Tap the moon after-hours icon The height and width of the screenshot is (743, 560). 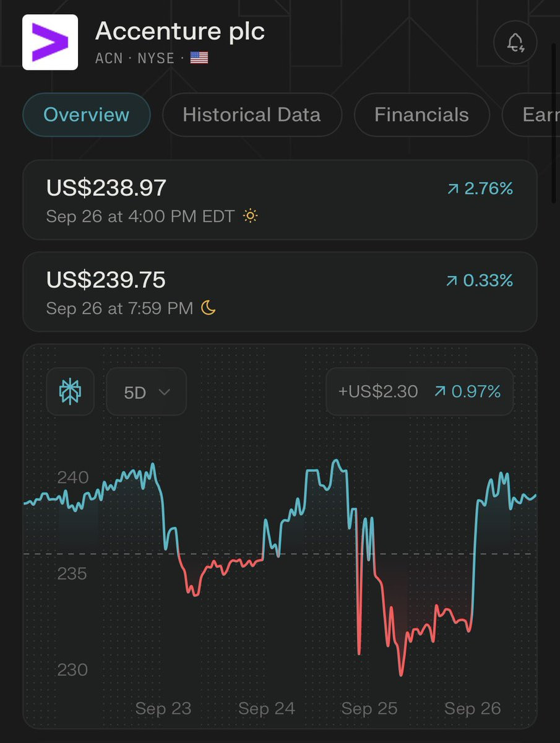click(x=209, y=308)
